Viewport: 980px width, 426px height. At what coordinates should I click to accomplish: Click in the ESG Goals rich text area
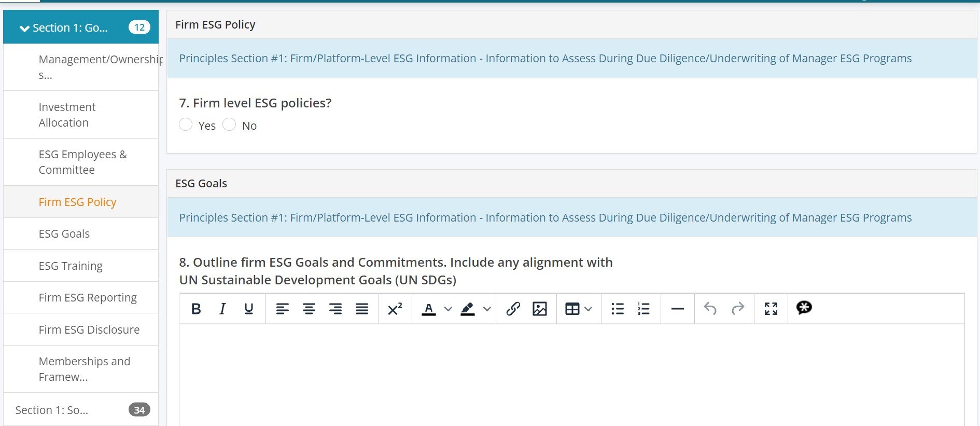pos(572,375)
